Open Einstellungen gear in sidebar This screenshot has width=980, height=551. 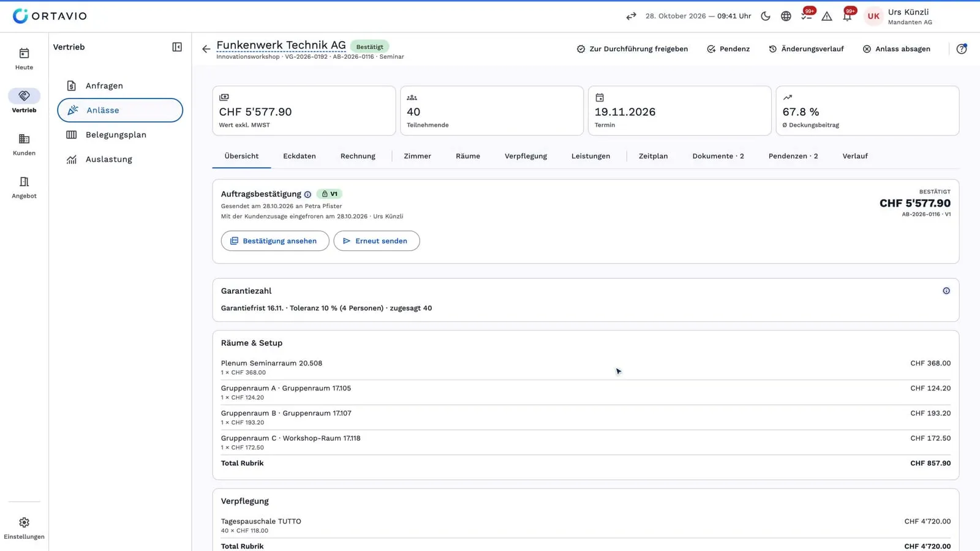pos(24,528)
